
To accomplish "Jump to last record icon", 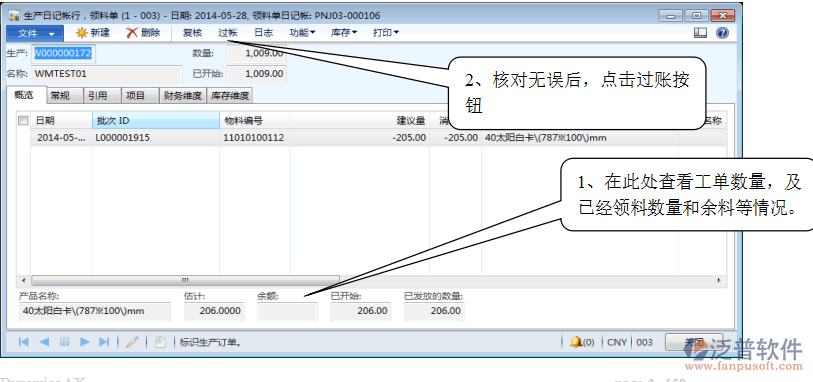I will [104, 342].
